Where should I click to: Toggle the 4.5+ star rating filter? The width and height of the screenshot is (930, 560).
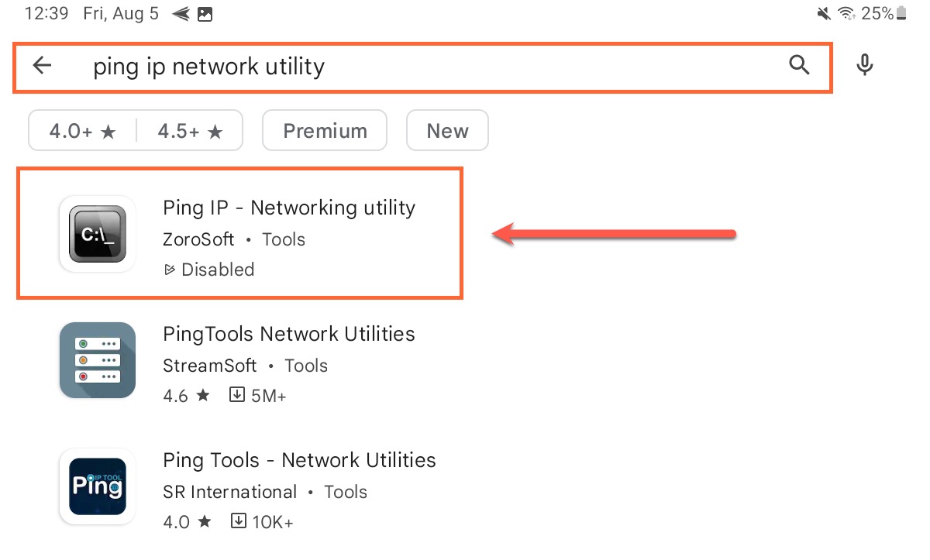(190, 131)
